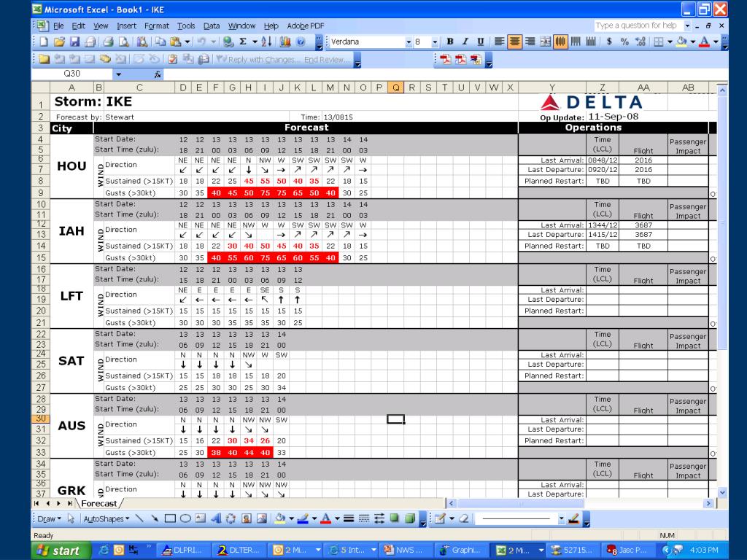
Task: Open Microsoft Excel Help icon
Action: [301, 42]
